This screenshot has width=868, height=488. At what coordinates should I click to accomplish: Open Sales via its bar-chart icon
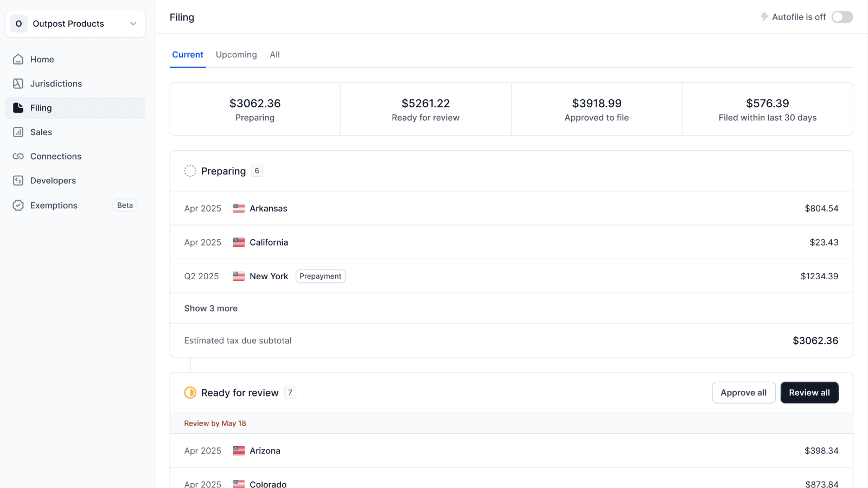(18, 132)
